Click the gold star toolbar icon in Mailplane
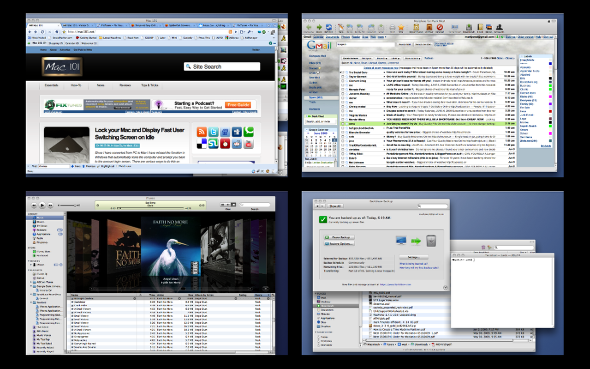Image resolution: width=590 pixels, height=369 pixels. click(x=401, y=27)
